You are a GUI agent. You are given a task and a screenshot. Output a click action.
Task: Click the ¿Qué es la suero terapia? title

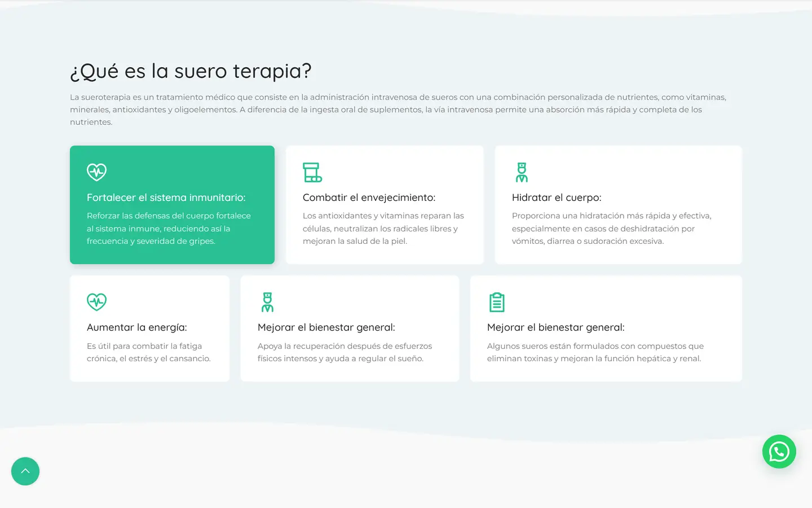coord(191,71)
